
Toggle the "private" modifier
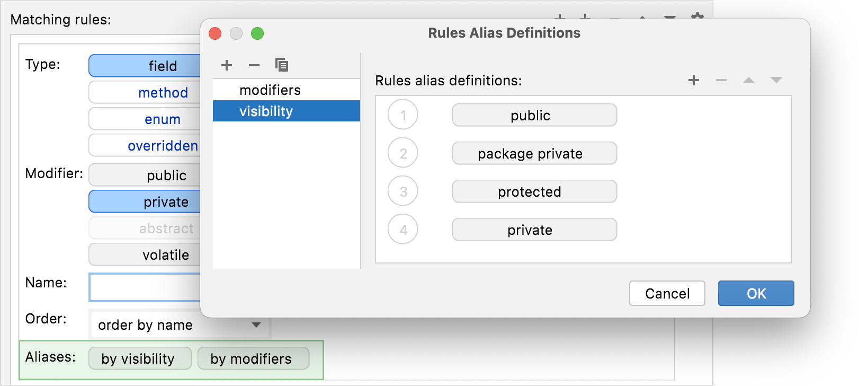click(165, 201)
